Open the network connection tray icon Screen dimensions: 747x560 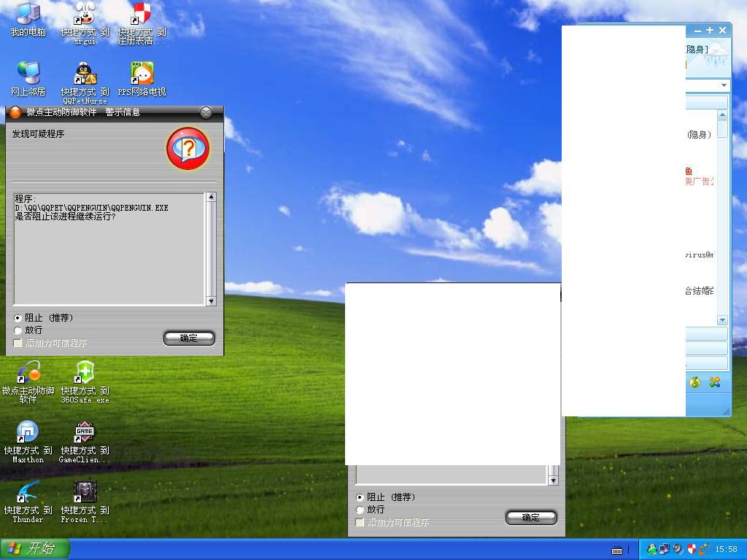664,549
